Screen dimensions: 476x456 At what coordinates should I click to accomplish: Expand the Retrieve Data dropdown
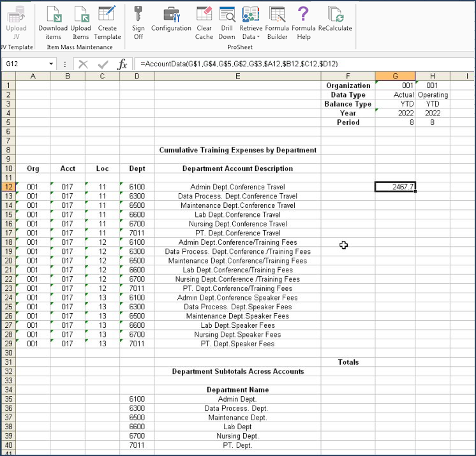[x=251, y=36]
